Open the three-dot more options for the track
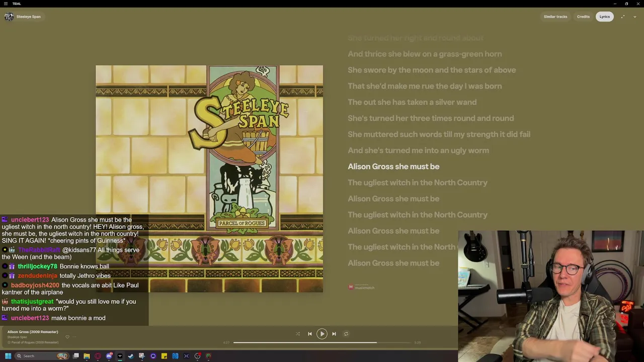Image resolution: width=644 pixels, height=362 pixels. (x=74, y=337)
